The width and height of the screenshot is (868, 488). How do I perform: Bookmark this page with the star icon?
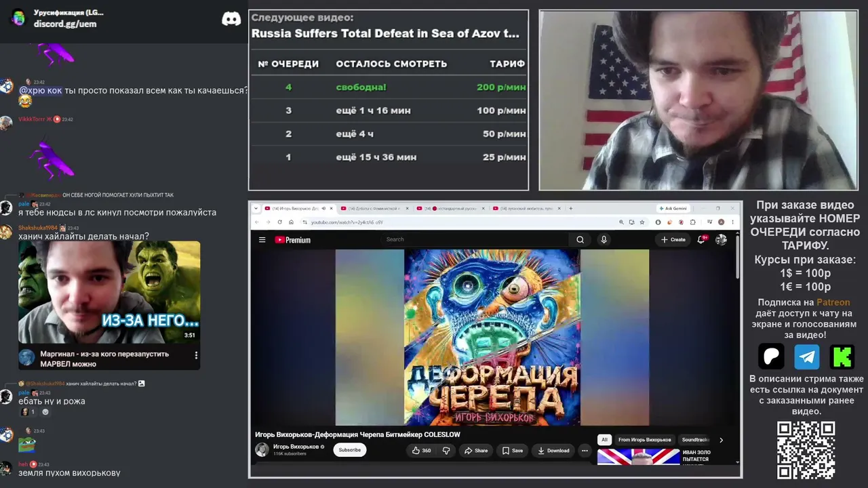coord(642,222)
